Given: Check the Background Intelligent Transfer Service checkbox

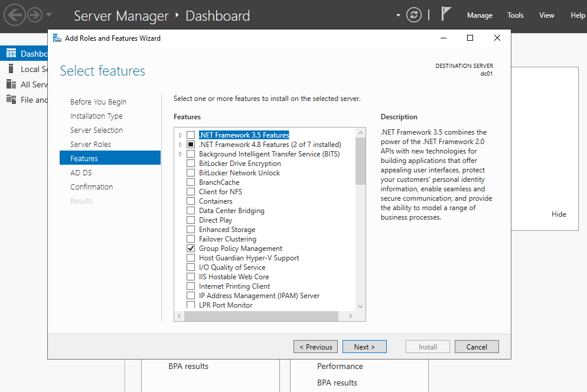Looking at the screenshot, I should [x=191, y=154].
